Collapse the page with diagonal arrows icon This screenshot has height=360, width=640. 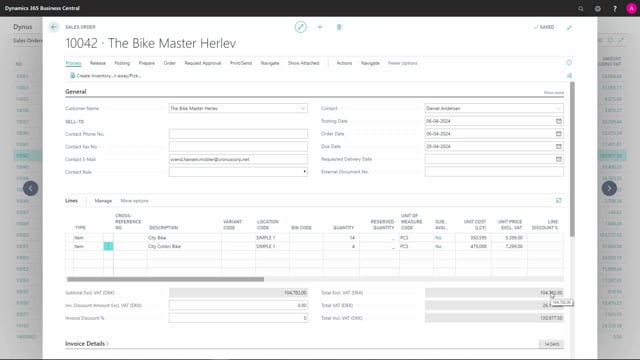(x=569, y=27)
